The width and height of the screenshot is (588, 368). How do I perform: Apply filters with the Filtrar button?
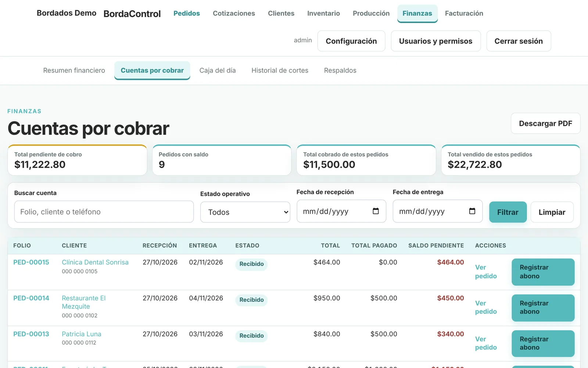[x=508, y=212]
